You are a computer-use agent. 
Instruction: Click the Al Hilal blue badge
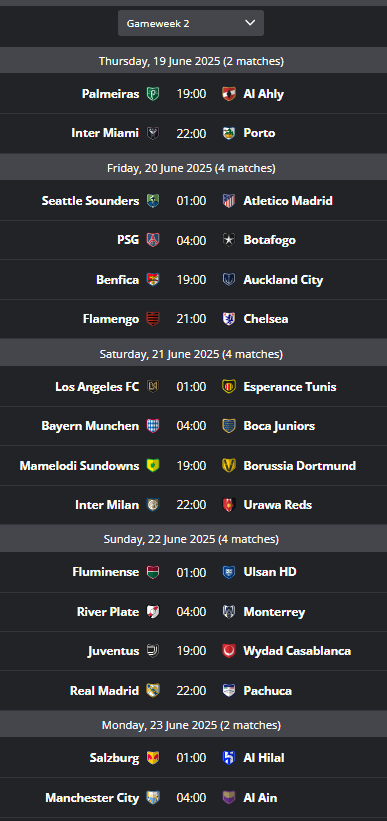point(229,758)
